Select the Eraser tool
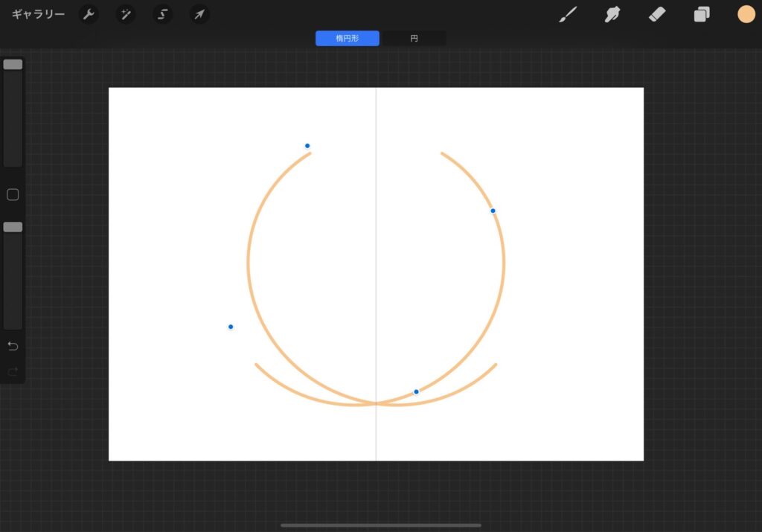The image size is (762, 532). [656, 14]
